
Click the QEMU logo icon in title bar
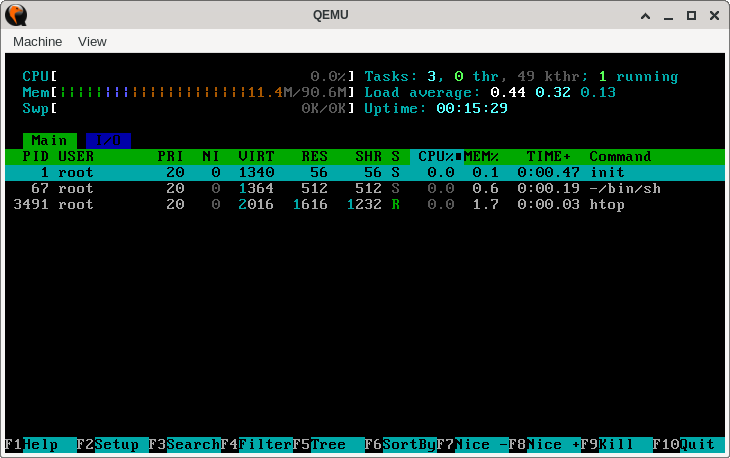tap(16, 15)
